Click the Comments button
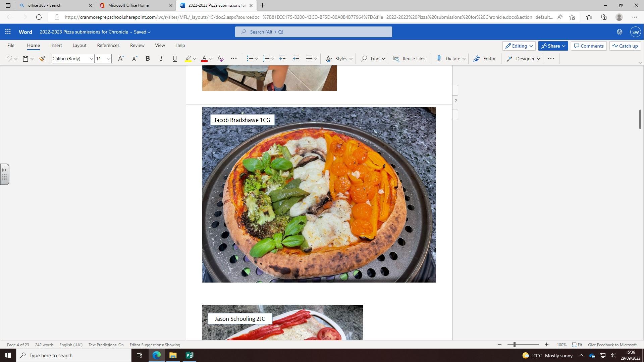The width and height of the screenshot is (644, 362). pos(589,46)
